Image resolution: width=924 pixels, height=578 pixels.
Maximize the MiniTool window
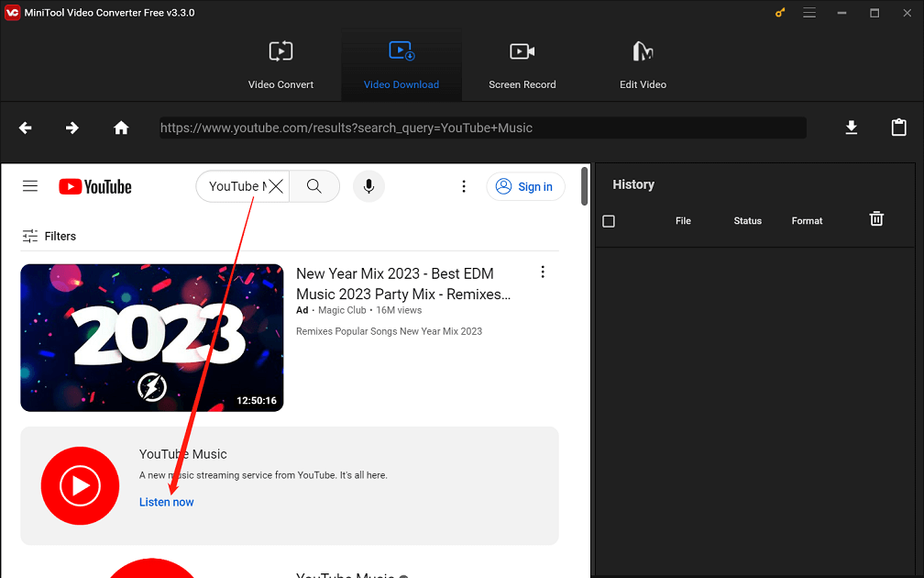coord(874,13)
